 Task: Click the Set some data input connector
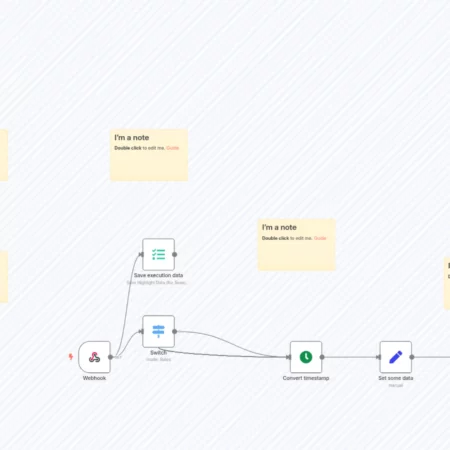(x=378, y=357)
